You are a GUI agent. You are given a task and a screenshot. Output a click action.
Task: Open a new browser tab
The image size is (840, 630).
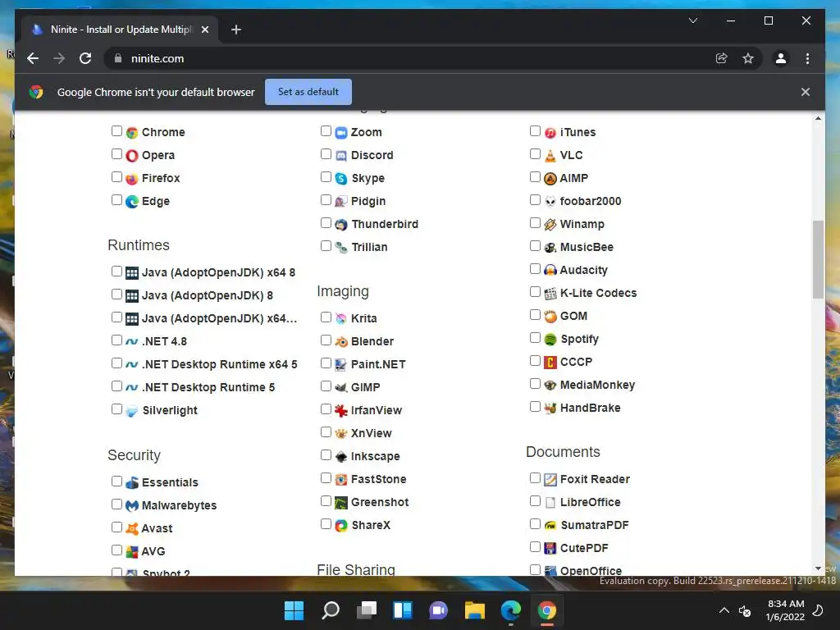click(x=235, y=30)
